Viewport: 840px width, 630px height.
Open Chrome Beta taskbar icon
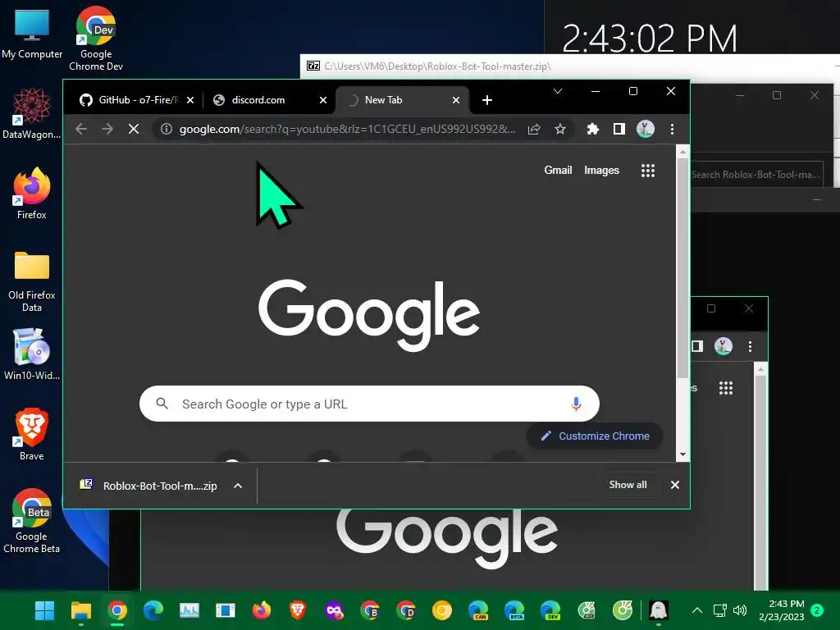[370, 610]
